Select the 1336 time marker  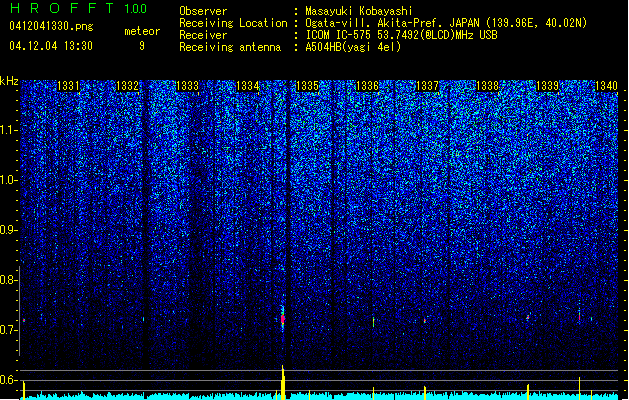[367, 86]
